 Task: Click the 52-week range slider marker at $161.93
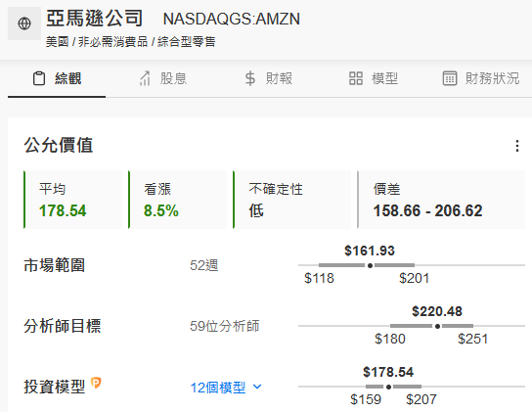(x=370, y=265)
